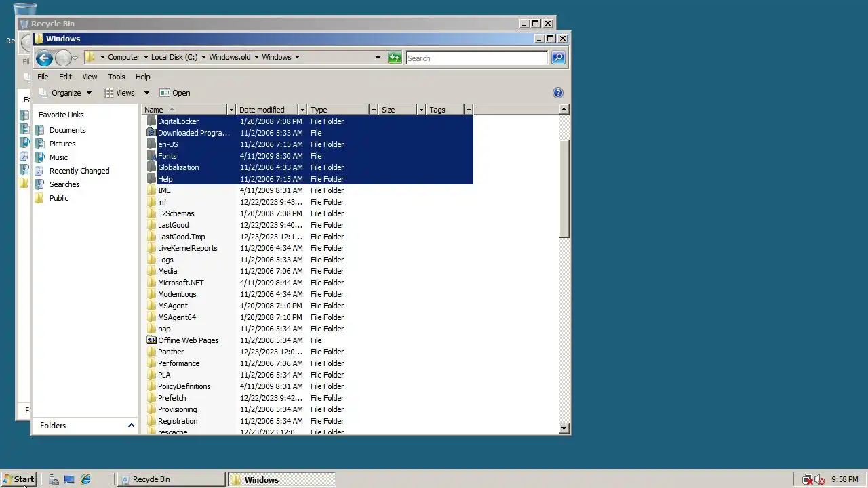Go back using the Back arrow button
Image resolution: width=868 pixels, height=488 pixels.
(x=44, y=58)
